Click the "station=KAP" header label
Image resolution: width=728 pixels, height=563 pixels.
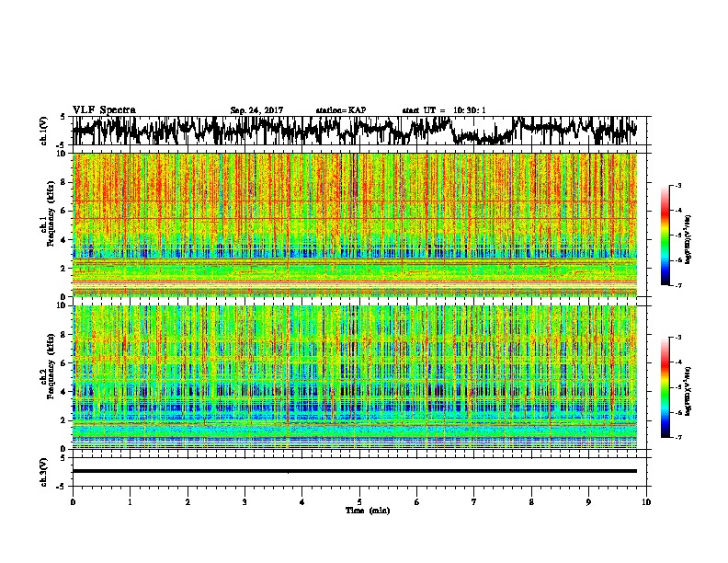coord(341,110)
